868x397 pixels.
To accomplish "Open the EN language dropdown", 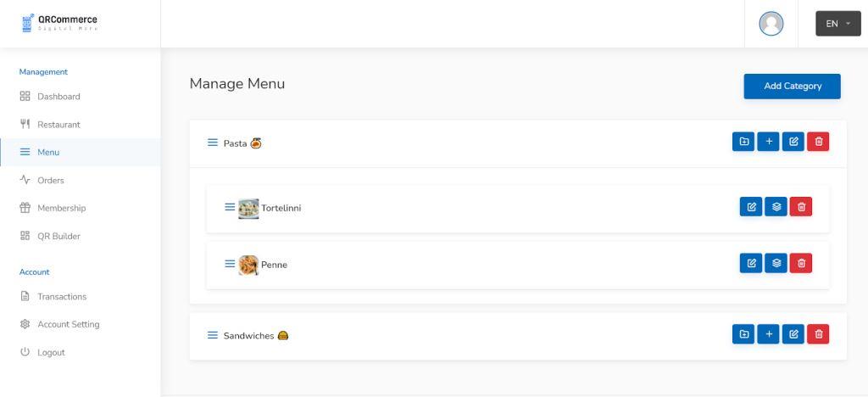I will (x=838, y=24).
